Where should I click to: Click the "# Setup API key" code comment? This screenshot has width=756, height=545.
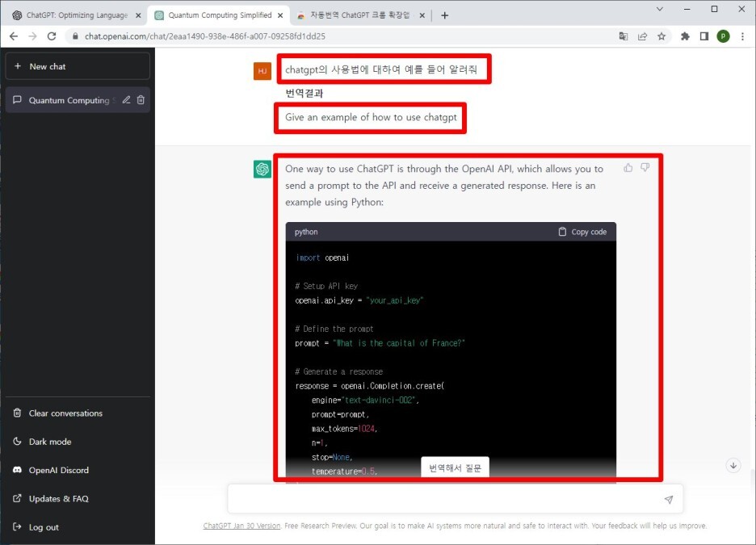pyautogui.click(x=326, y=287)
